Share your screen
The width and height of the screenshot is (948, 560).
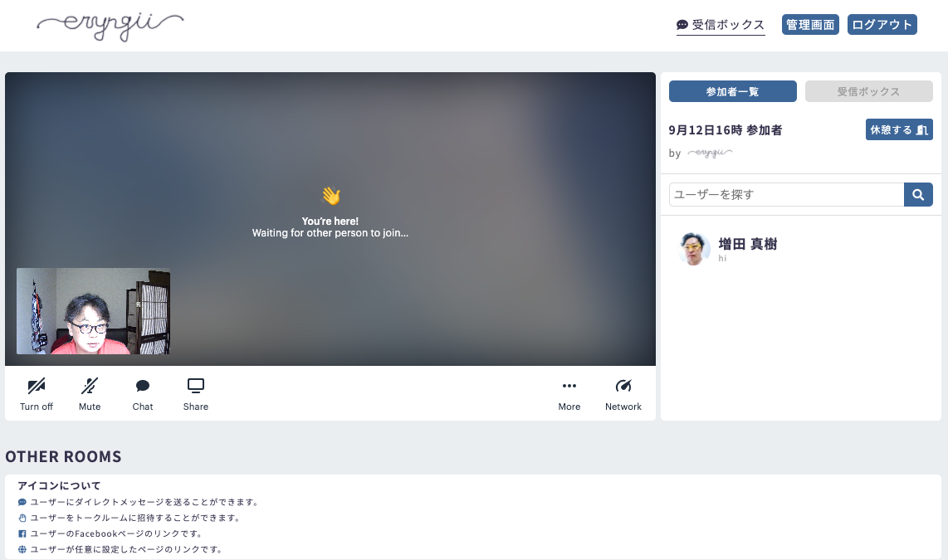[x=196, y=393]
